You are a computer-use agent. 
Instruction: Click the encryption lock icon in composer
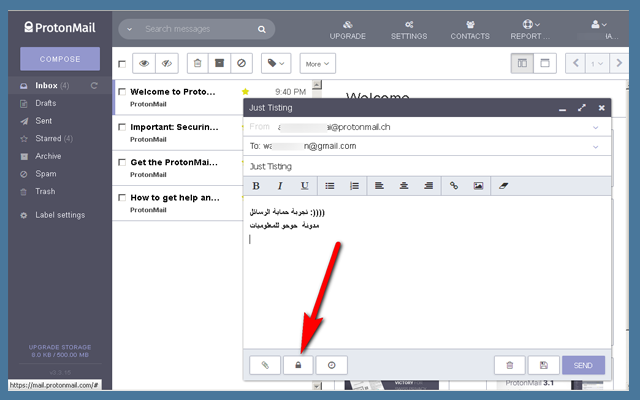[297, 365]
